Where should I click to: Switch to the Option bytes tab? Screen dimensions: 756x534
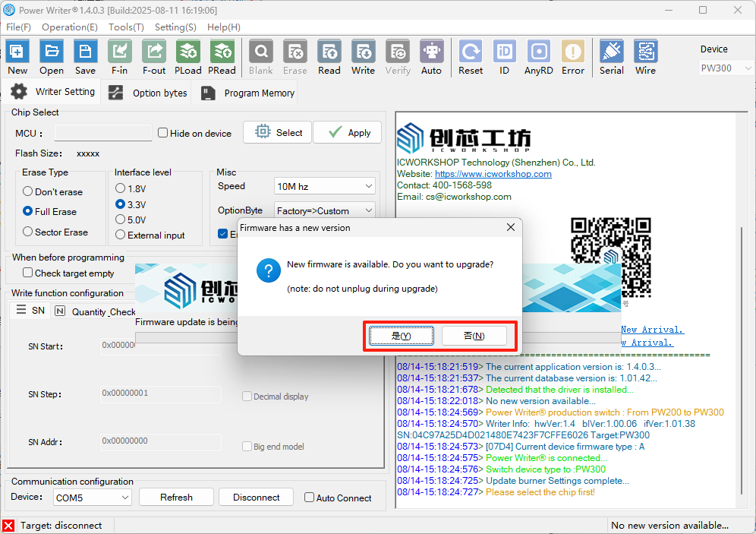147,93
